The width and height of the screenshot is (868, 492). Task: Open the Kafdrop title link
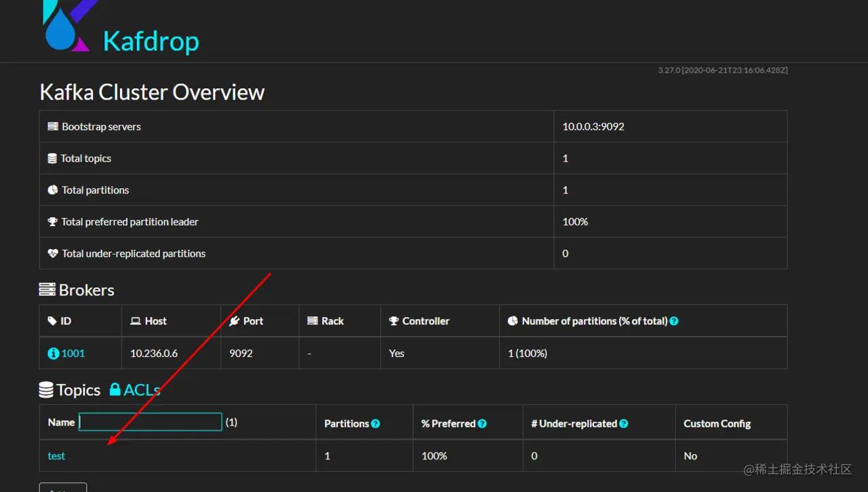(151, 41)
